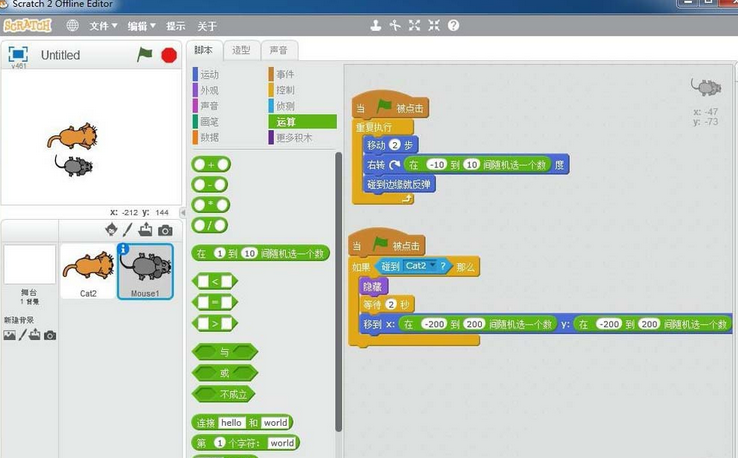This screenshot has width=738, height=458.
Task: Open the 编辑 menu
Action: (141, 26)
